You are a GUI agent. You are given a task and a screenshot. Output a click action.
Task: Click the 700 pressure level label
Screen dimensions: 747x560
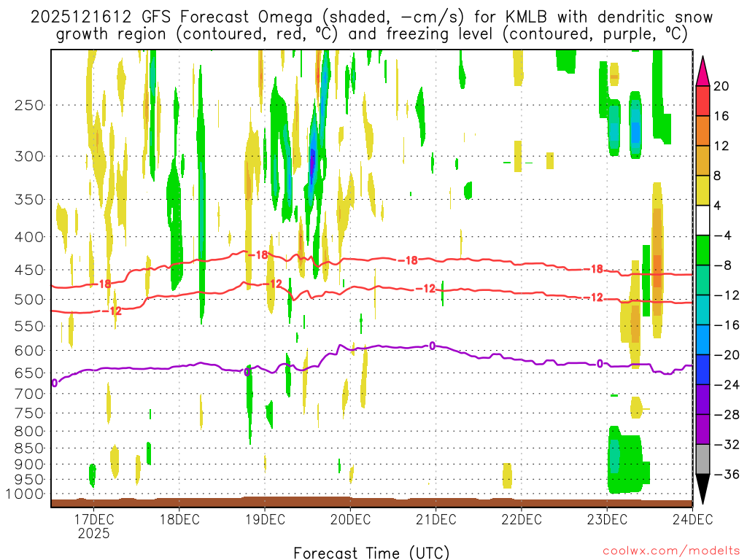click(x=28, y=394)
